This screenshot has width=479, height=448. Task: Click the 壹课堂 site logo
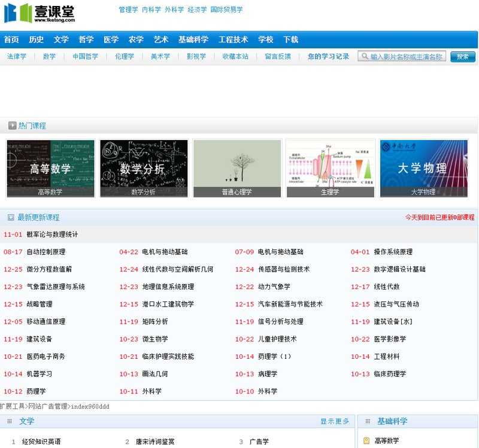tap(40, 13)
